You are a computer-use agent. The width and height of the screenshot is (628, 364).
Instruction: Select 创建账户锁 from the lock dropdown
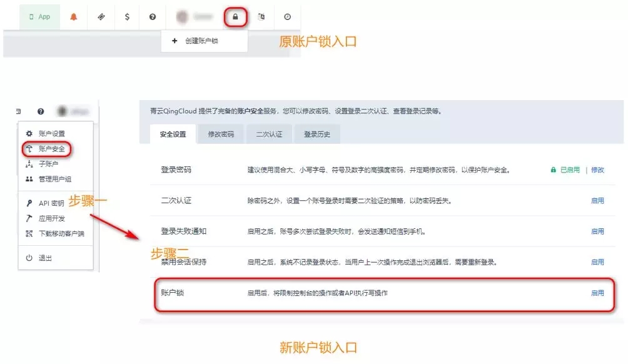point(201,41)
